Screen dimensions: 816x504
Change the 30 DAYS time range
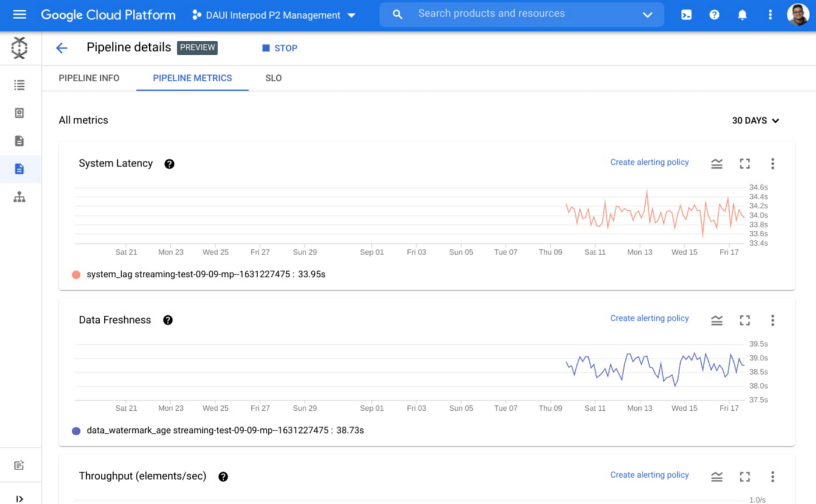(x=756, y=121)
